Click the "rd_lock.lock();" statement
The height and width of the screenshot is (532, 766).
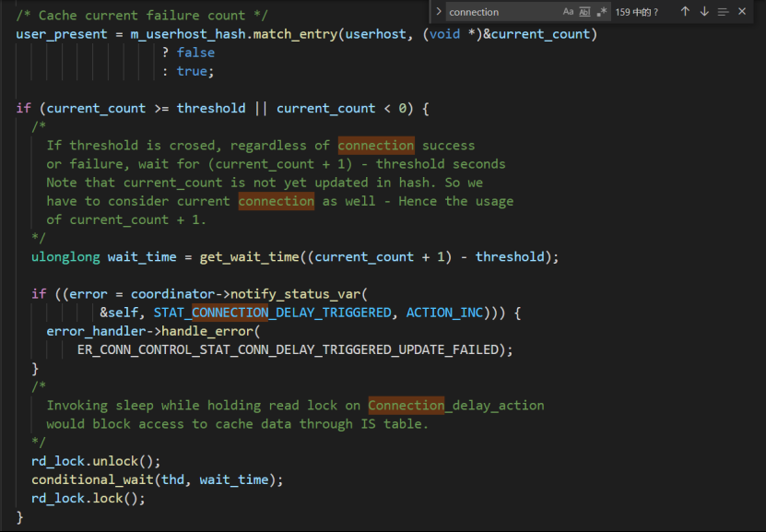(88, 498)
